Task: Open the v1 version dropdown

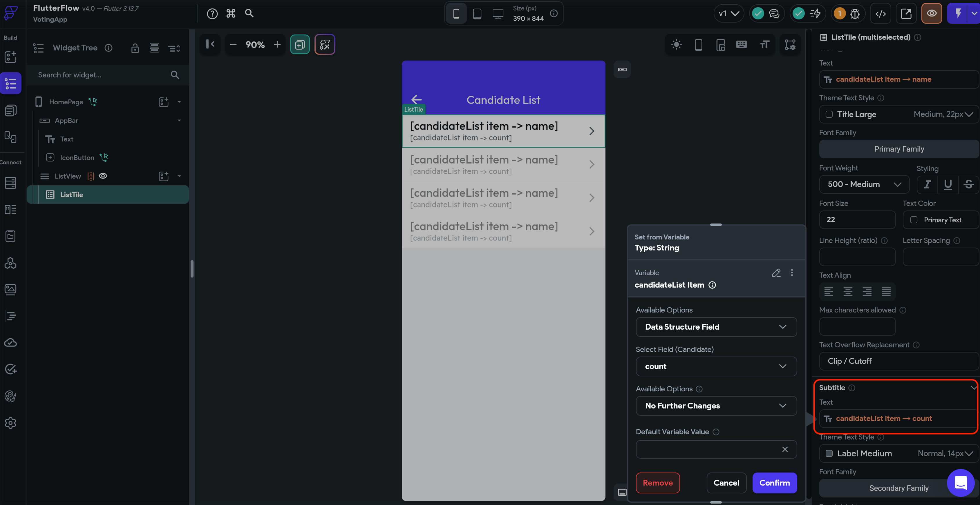Action: click(728, 14)
